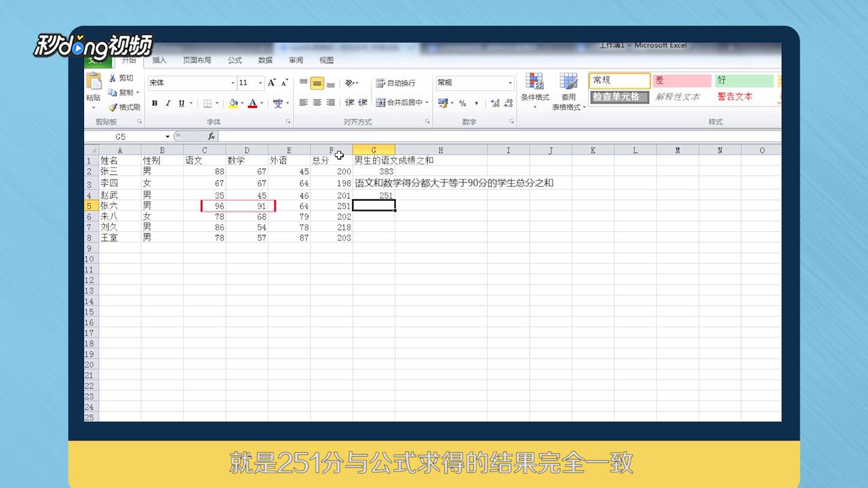Open the underline style dropdown arrow
This screenshot has height=488, width=868.
[x=191, y=103]
